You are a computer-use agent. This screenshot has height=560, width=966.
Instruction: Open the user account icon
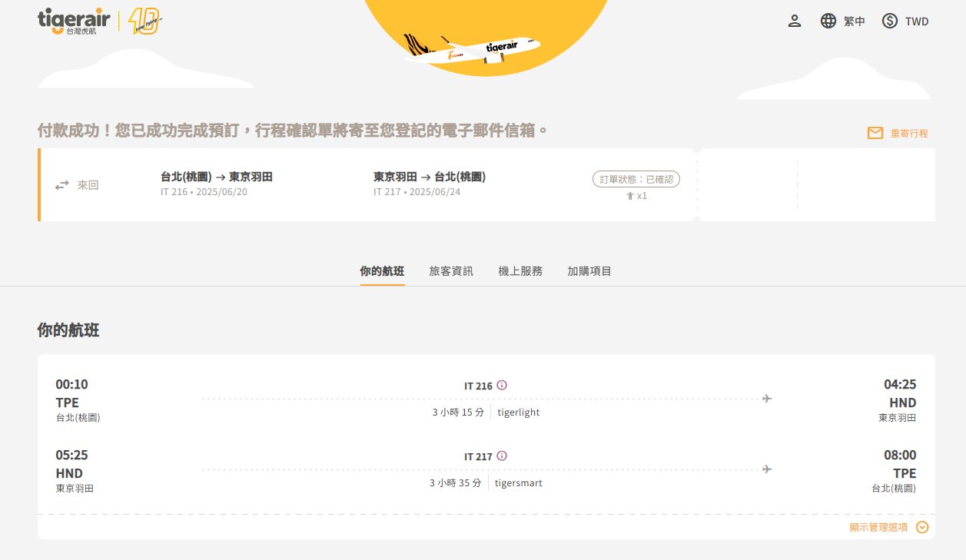click(x=795, y=22)
